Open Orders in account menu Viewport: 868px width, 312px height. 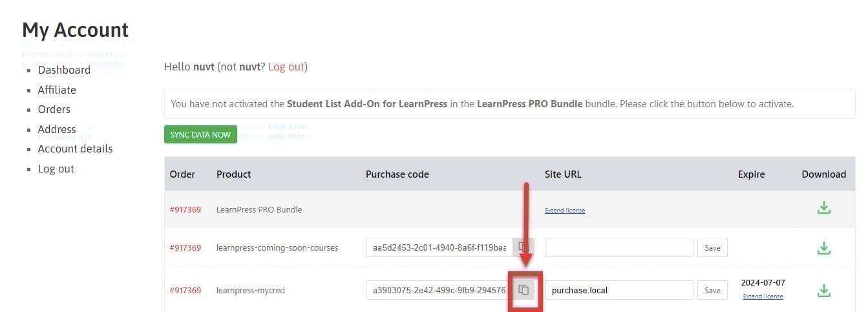click(x=54, y=109)
